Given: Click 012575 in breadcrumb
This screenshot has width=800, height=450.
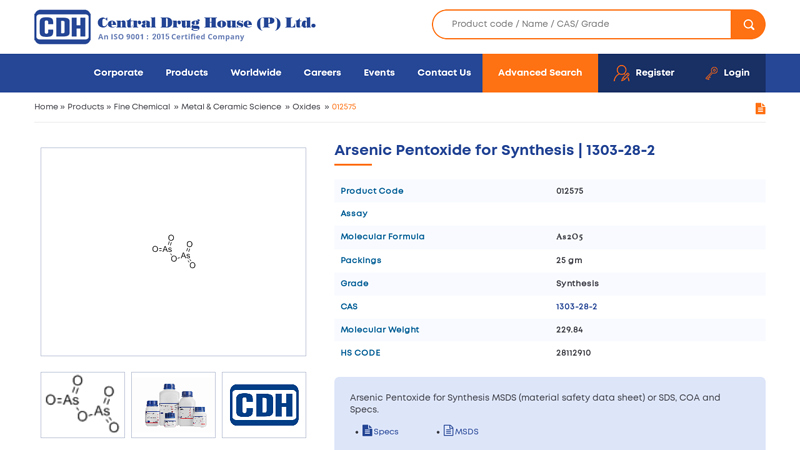Looking at the screenshot, I should 344,107.
